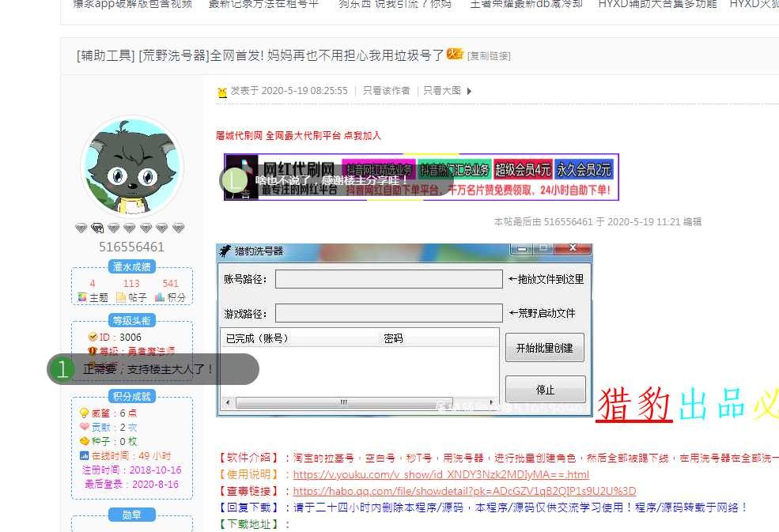The width and height of the screenshot is (779, 532).
Task: Click the 注册时间 2018-10-16 text
Action: pos(131,470)
